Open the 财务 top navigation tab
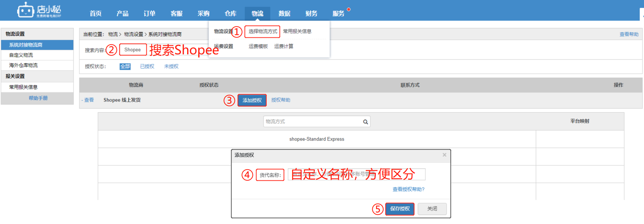 pos(311,14)
